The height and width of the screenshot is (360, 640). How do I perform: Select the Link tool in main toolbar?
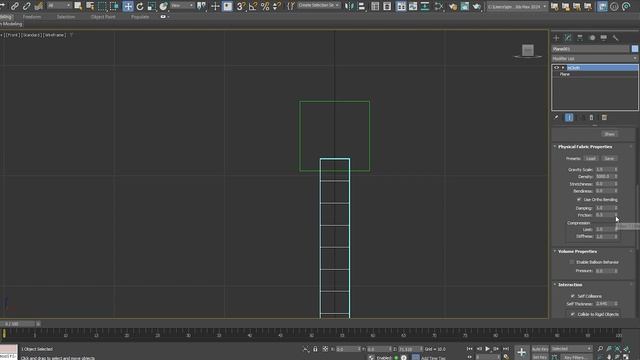(15, 6)
